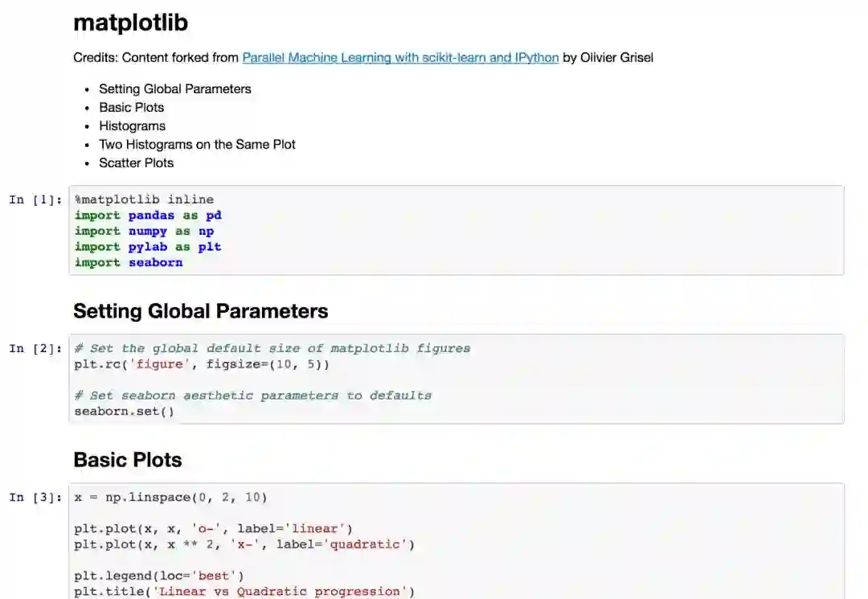Select the In [3] cell prompt
Viewport: 868px width, 599px height.
pos(35,497)
